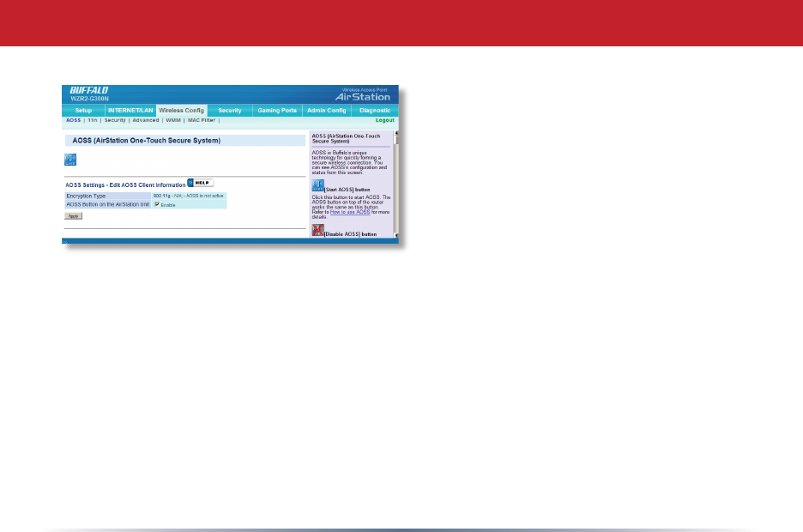
Task: Open the MAC Filter submenu link
Action: (x=202, y=120)
